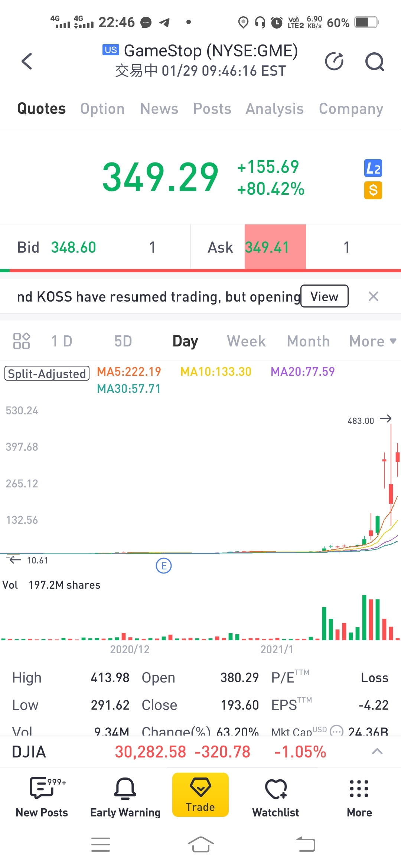Tap the bid-ask ratio bar
This screenshot has width=401, height=868.
coord(200,270)
